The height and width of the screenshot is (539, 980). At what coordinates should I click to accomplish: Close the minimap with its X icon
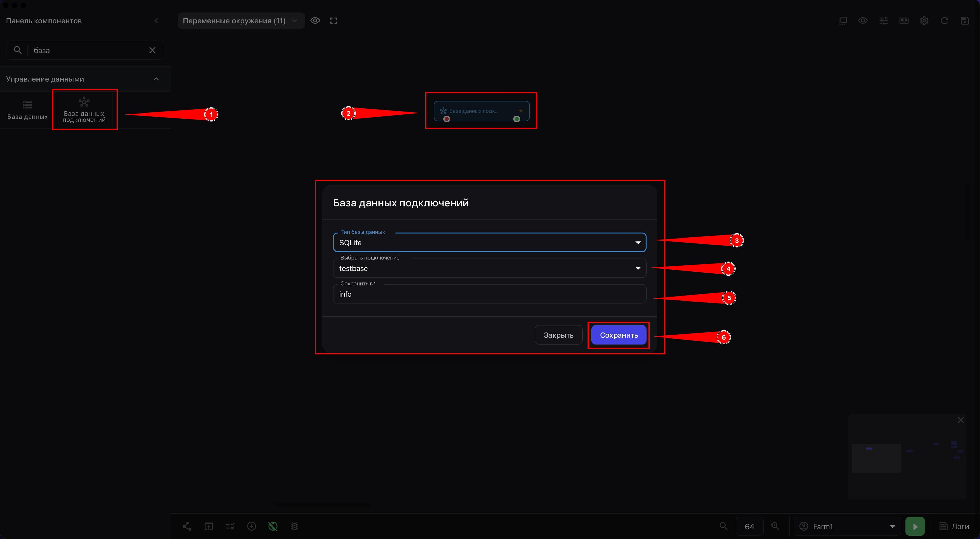[961, 420]
